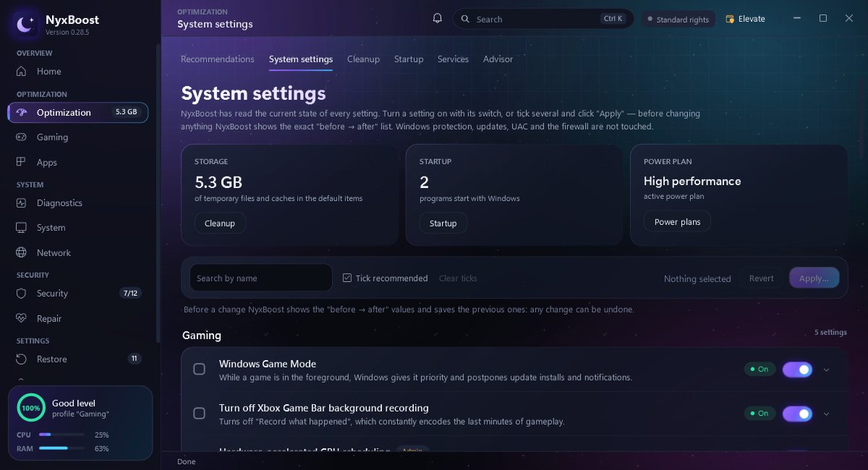Open the Repair section
The image size is (868, 470).
(x=78, y=319)
